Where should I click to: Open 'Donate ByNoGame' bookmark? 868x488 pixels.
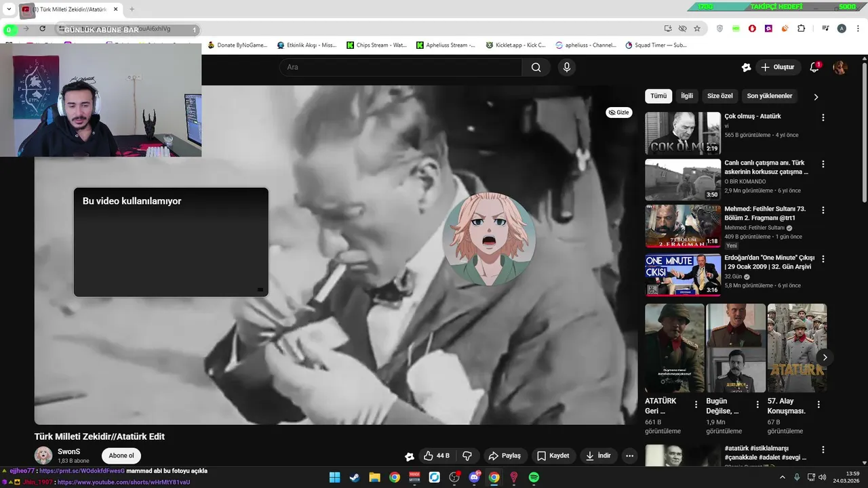pyautogui.click(x=237, y=45)
